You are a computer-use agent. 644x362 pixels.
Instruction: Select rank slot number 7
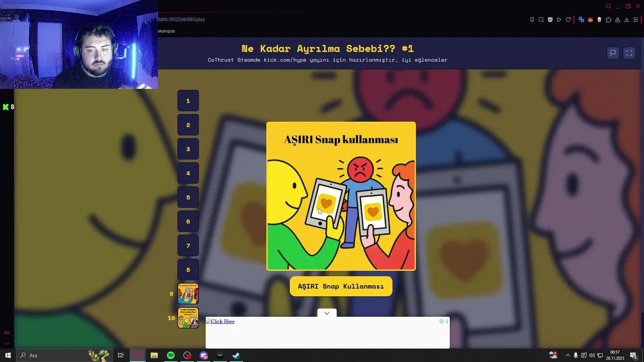pos(188,245)
